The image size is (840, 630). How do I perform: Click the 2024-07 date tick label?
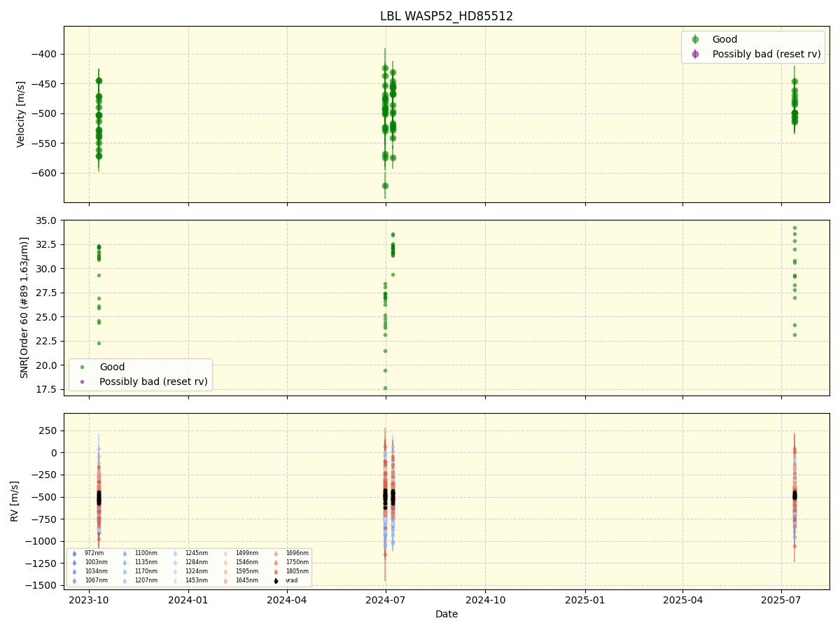[x=386, y=599]
